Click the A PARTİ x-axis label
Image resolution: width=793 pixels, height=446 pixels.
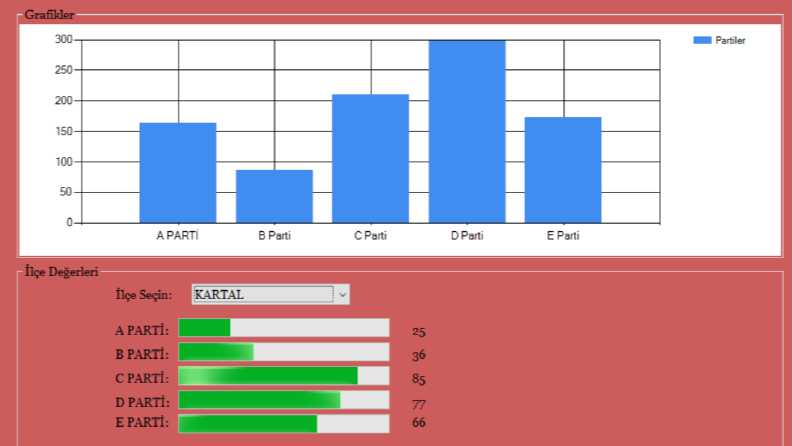(178, 236)
